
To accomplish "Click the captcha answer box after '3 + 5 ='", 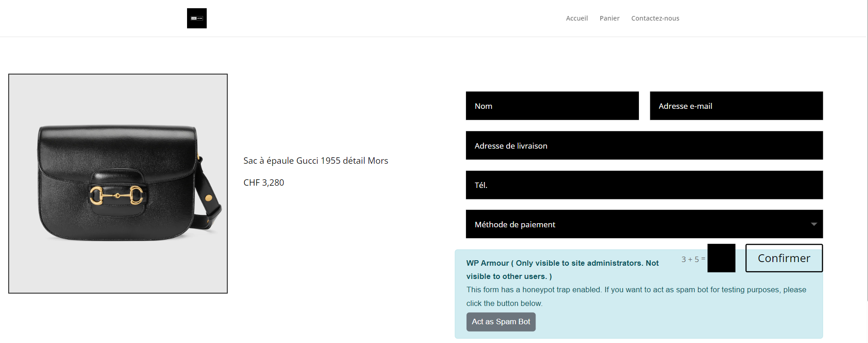I will point(721,258).
